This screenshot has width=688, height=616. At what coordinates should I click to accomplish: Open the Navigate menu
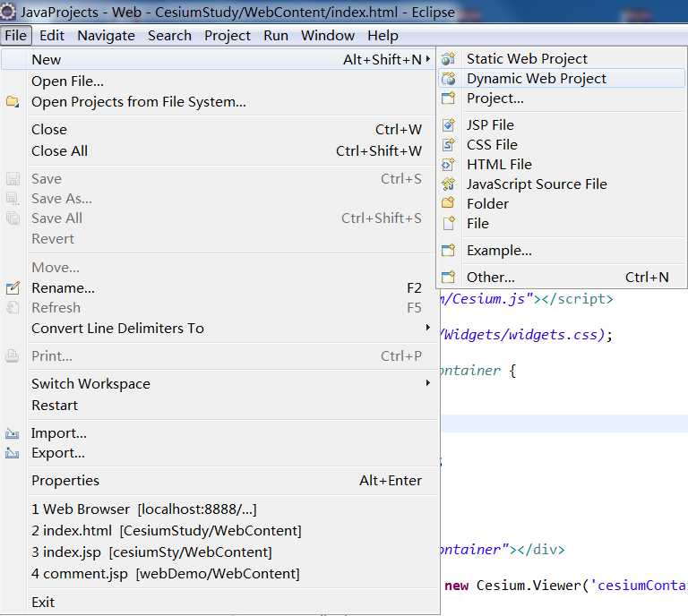point(107,36)
